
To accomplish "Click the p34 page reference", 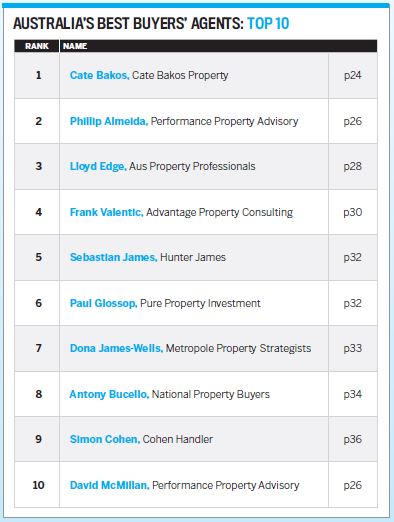I will [x=353, y=394].
